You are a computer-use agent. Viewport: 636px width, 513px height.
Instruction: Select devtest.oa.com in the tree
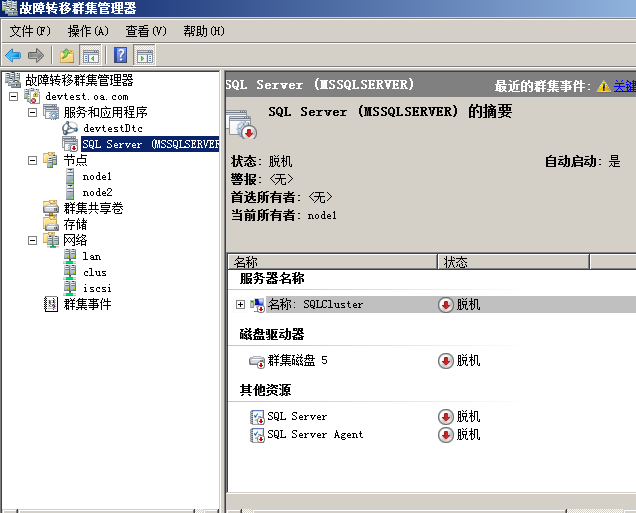point(87,97)
